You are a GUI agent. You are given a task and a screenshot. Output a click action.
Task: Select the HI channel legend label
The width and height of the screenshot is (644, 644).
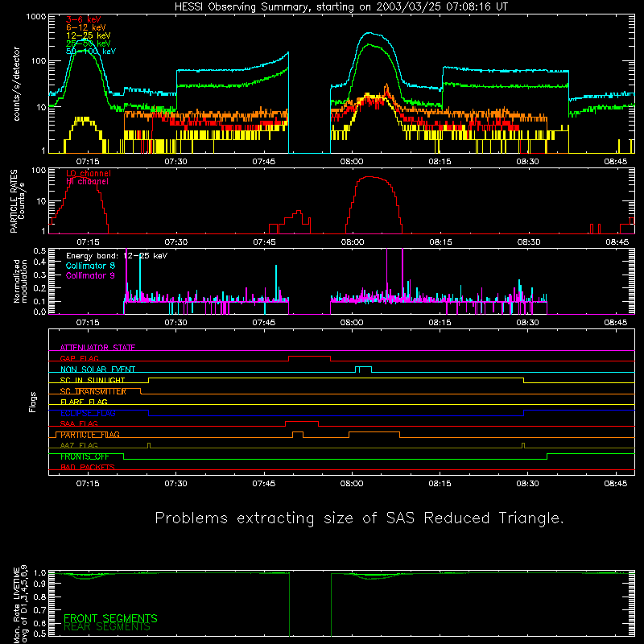pos(87,182)
